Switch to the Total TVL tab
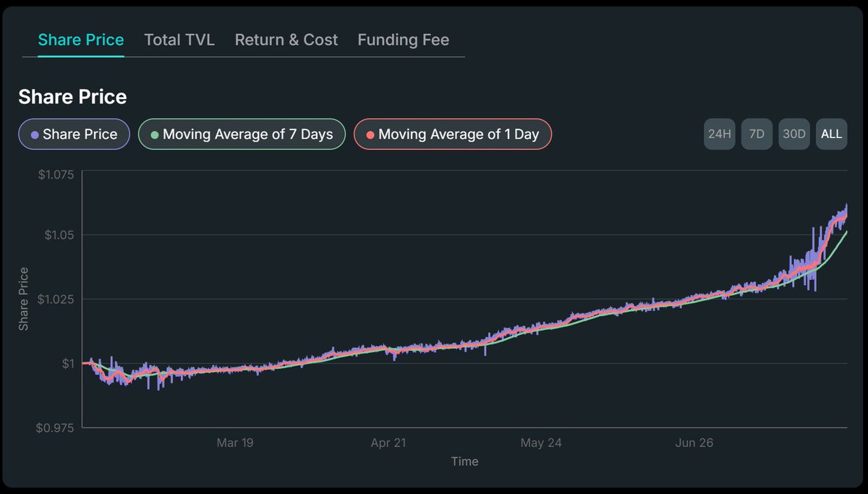Screen dimensions: 868x494 (x=179, y=40)
